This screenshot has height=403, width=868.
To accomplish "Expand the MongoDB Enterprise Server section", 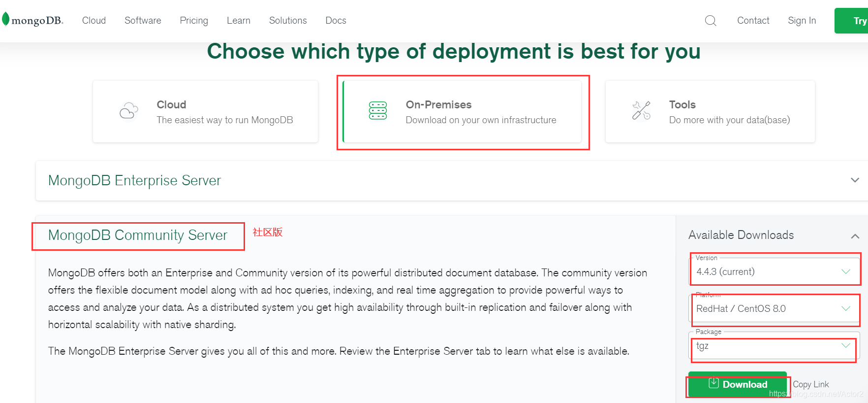I will pyautogui.click(x=452, y=181).
